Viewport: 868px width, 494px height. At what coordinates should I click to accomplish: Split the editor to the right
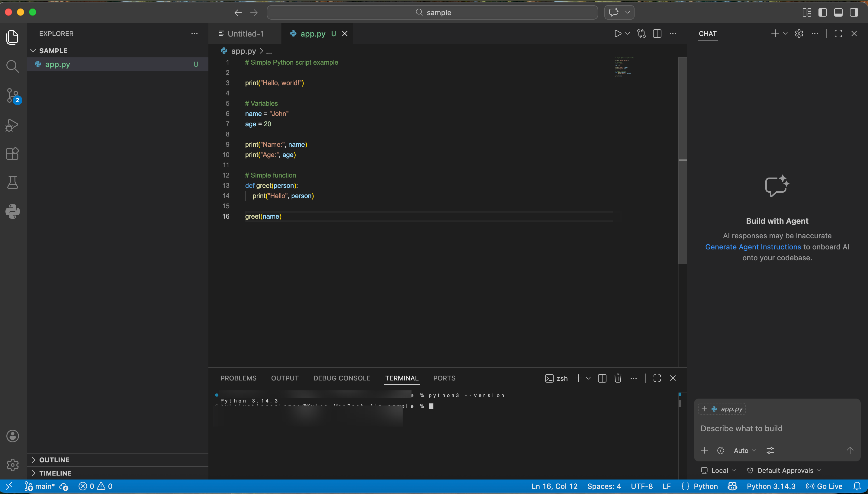tap(657, 34)
